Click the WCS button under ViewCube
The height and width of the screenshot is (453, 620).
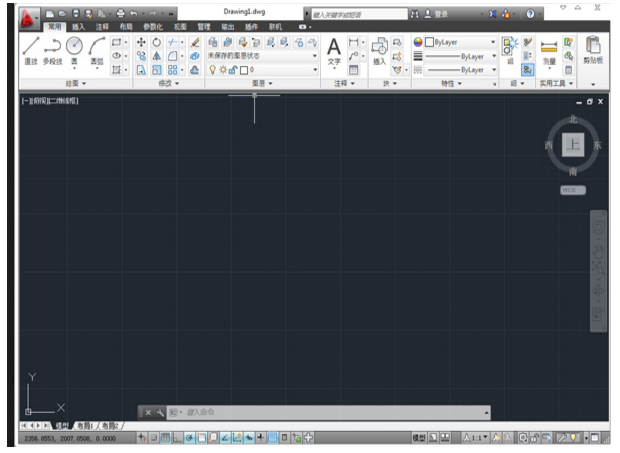[572, 190]
